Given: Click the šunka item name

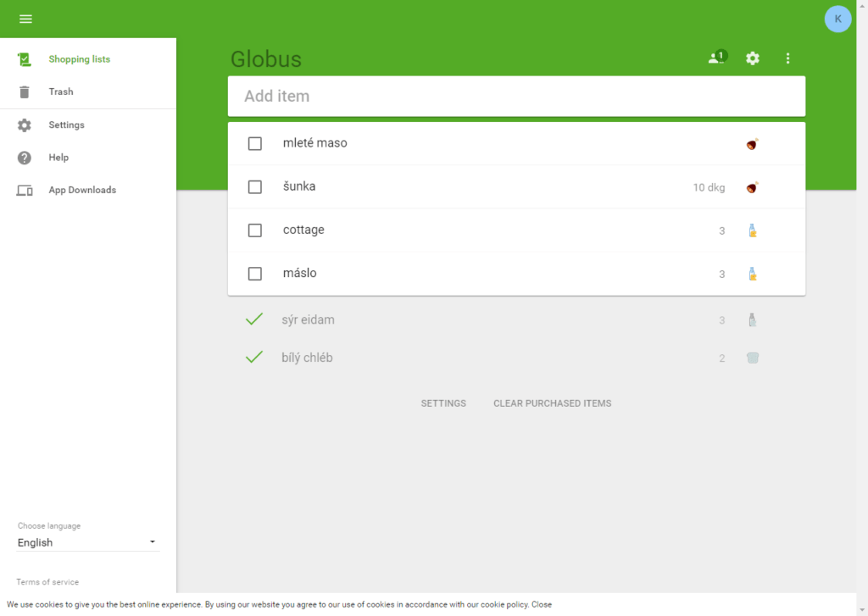Looking at the screenshot, I should (x=299, y=186).
